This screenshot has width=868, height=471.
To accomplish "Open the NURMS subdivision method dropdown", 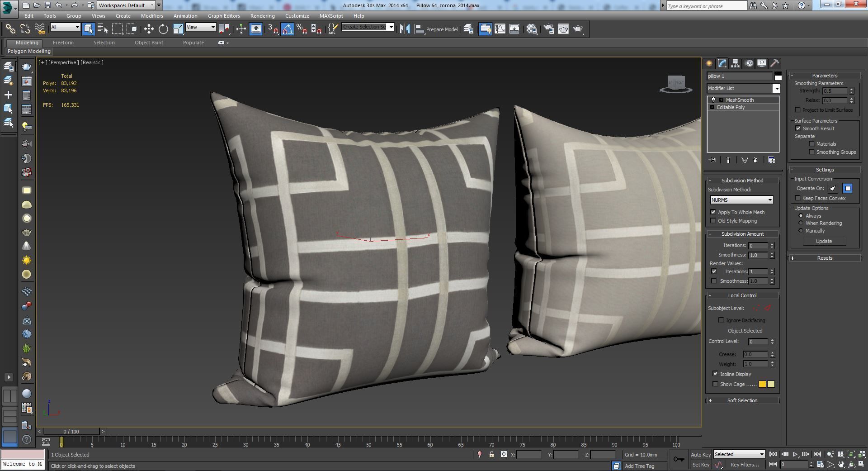I will point(741,200).
